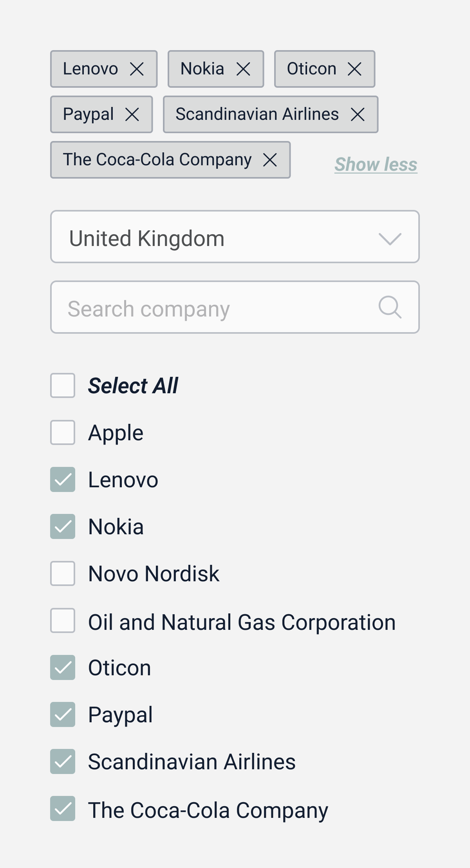Deselect the Paypal checkbox in list
The image size is (470, 868).
tap(63, 714)
